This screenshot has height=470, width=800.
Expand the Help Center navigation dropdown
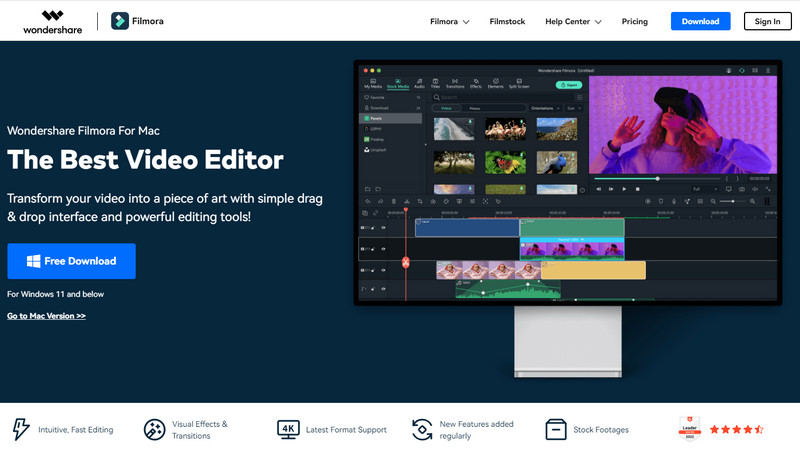tap(573, 21)
